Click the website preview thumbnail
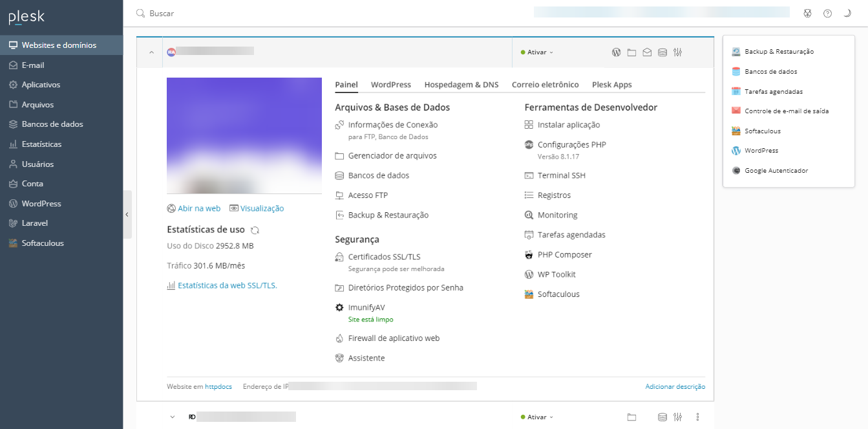Image resolution: width=868 pixels, height=429 pixels. click(x=244, y=135)
